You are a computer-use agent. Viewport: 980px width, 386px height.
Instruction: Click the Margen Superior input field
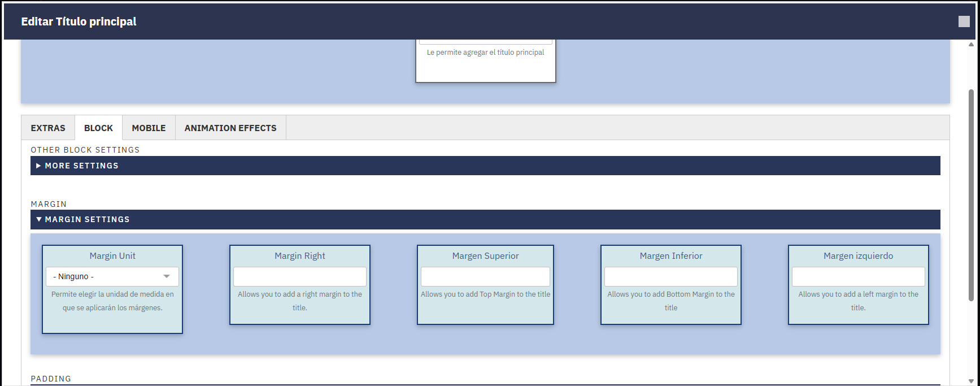485,276
